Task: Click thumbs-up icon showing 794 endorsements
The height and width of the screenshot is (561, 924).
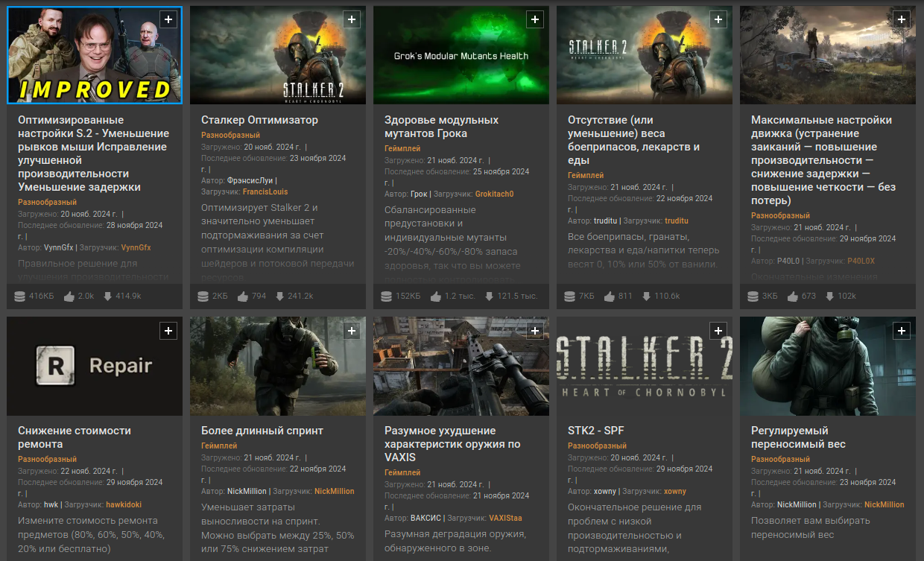Action: point(242,296)
